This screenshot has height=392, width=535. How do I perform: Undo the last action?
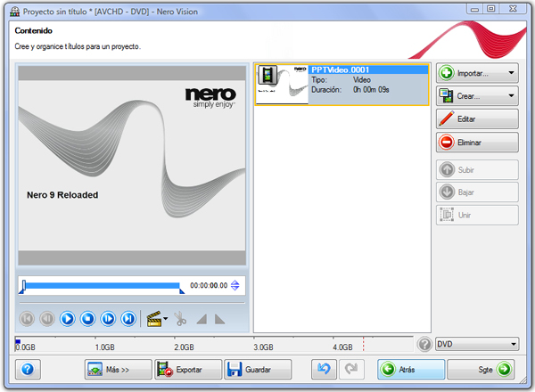pos(324,369)
